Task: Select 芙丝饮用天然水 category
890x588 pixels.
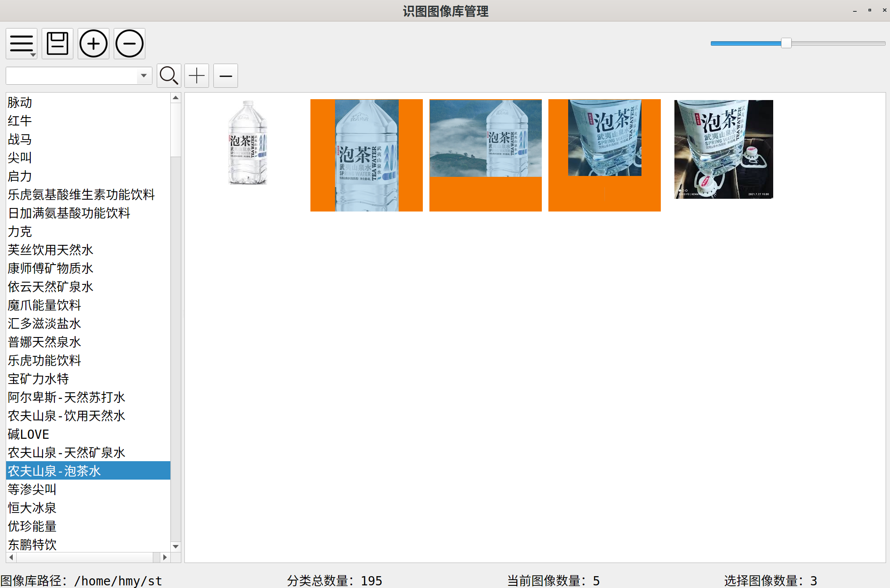Action: 88,250
